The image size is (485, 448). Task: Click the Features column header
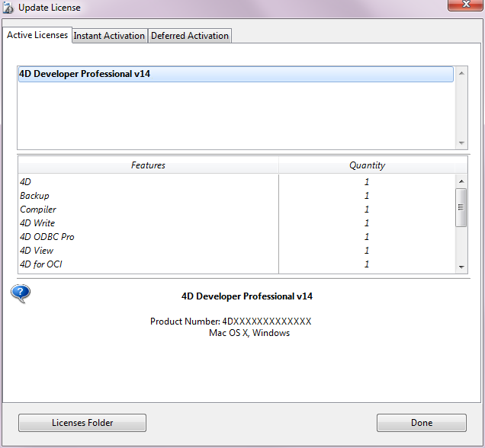coord(148,165)
